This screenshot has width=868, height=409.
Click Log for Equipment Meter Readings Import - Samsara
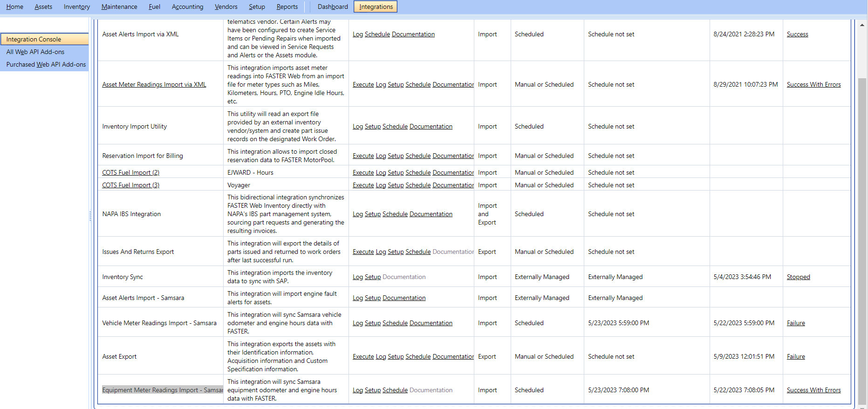[358, 390]
